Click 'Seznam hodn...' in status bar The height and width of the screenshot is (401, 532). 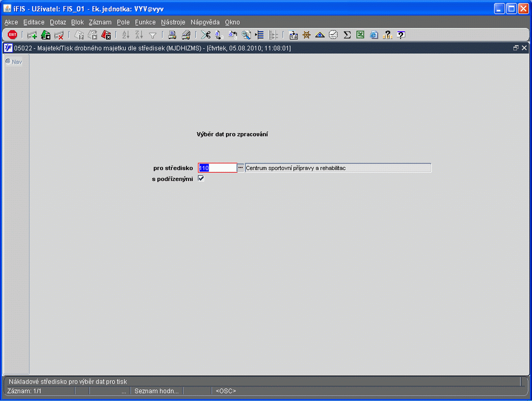(x=156, y=391)
